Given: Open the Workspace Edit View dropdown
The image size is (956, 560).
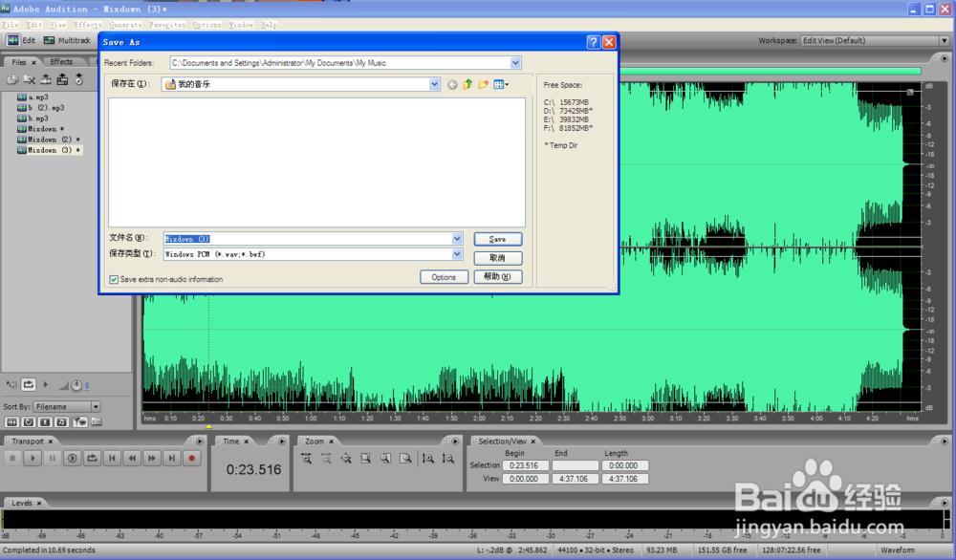Looking at the screenshot, I should click(x=875, y=40).
